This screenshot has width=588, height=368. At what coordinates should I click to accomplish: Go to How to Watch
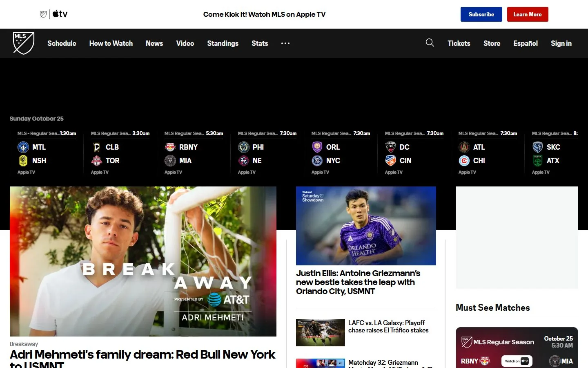111,43
